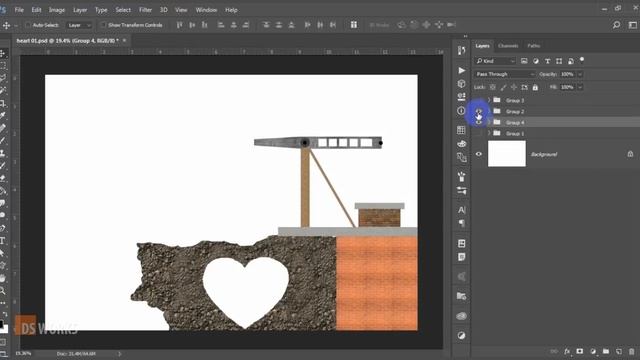Expand Group 3 folder arrow
This screenshot has height=360, width=640.
click(x=489, y=100)
